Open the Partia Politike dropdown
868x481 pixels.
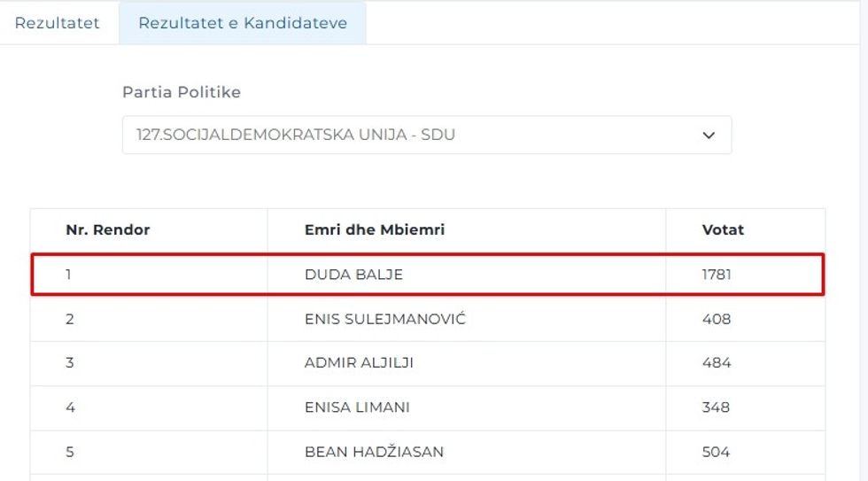[x=426, y=135]
